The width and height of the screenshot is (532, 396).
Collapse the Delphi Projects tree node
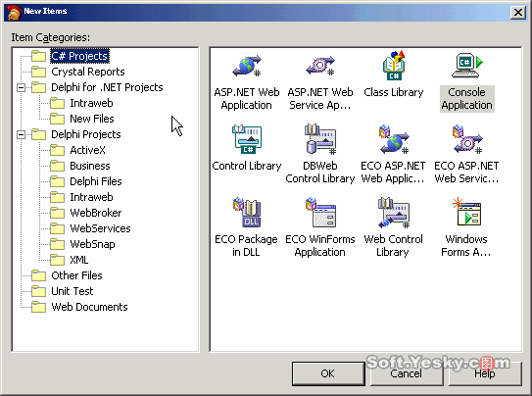coord(21,135)
